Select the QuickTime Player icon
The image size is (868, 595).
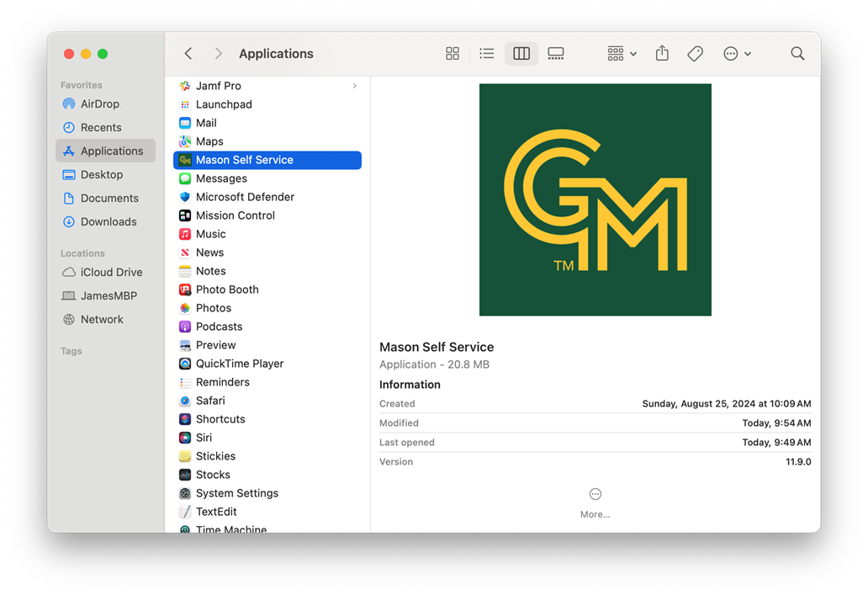(185, 364)
